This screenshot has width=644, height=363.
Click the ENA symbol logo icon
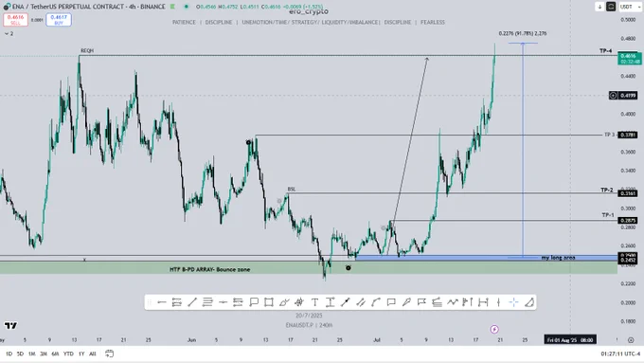click(x=7, y=7)
